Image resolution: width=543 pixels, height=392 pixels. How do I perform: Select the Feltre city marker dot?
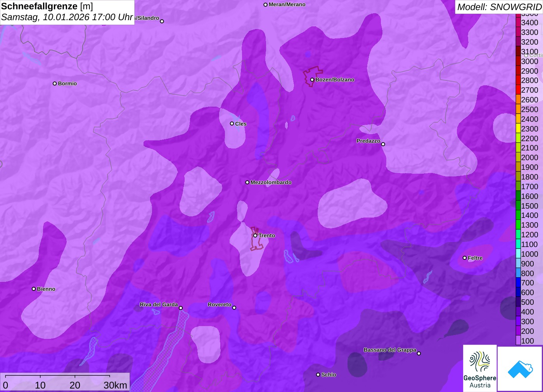click(465, 258)
